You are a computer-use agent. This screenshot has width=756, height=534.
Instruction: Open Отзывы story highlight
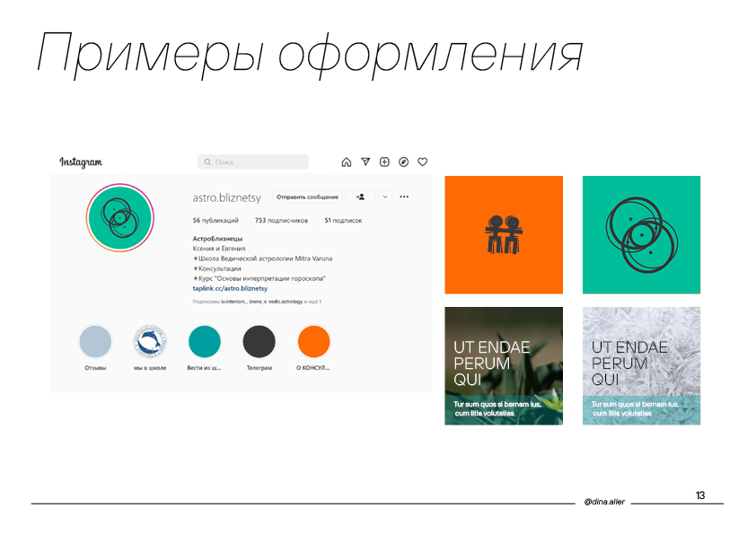95,342
